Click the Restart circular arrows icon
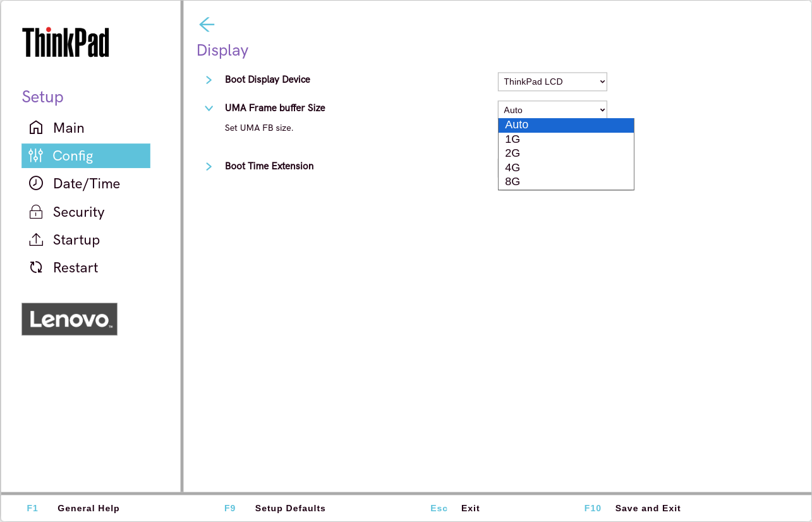This screenshot has width=812, height=522. (x=36, y=267)
